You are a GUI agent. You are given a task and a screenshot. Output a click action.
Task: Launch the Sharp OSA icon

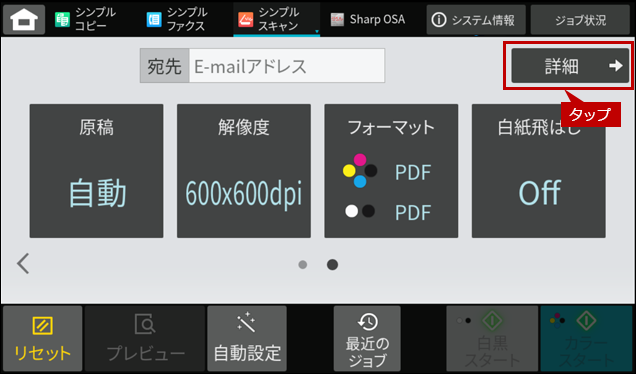(337, 19)
